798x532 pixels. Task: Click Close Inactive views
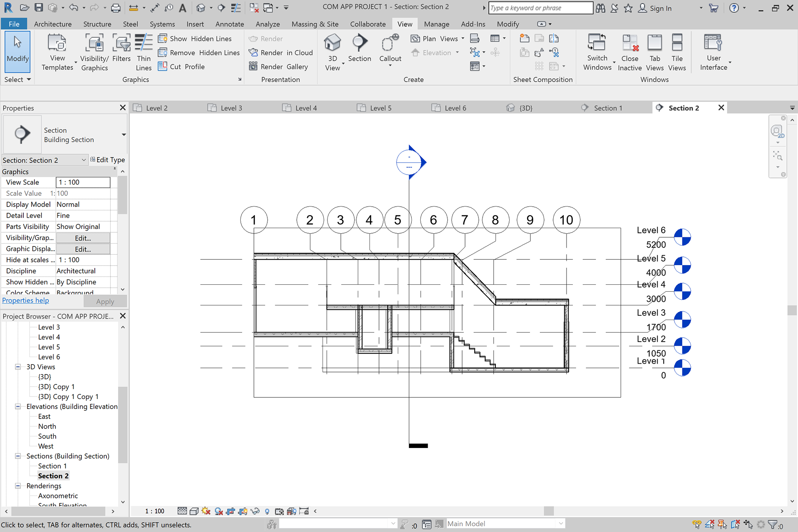pos(630,53)
